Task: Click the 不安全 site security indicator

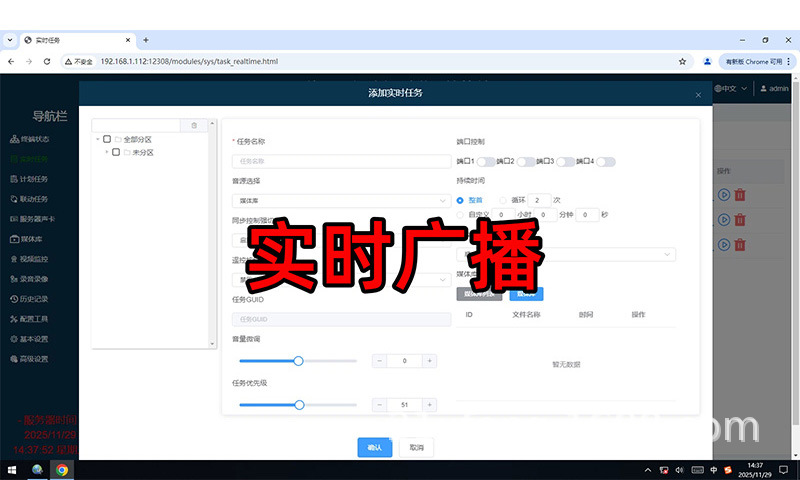Action: click(79, 61)
